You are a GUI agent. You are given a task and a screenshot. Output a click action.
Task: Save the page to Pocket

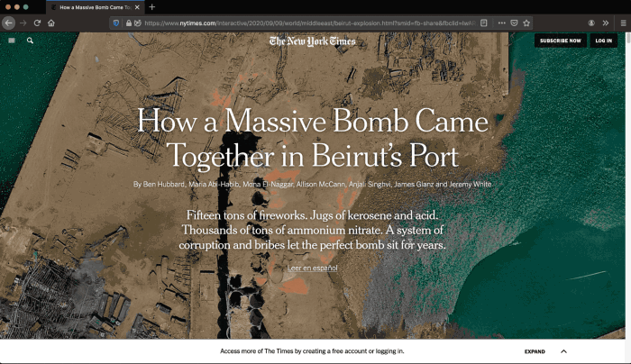[x=514, y=23]
